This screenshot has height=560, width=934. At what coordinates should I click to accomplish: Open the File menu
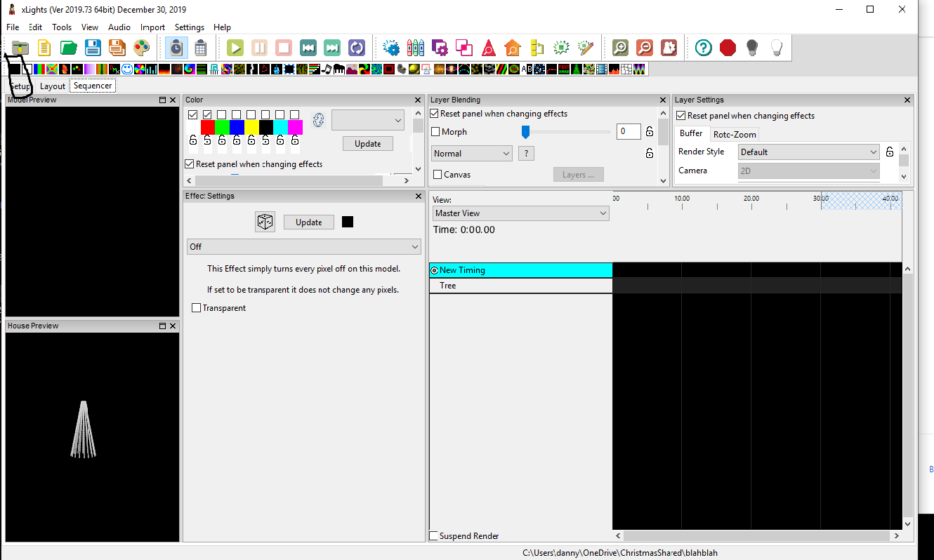[13, 27]
